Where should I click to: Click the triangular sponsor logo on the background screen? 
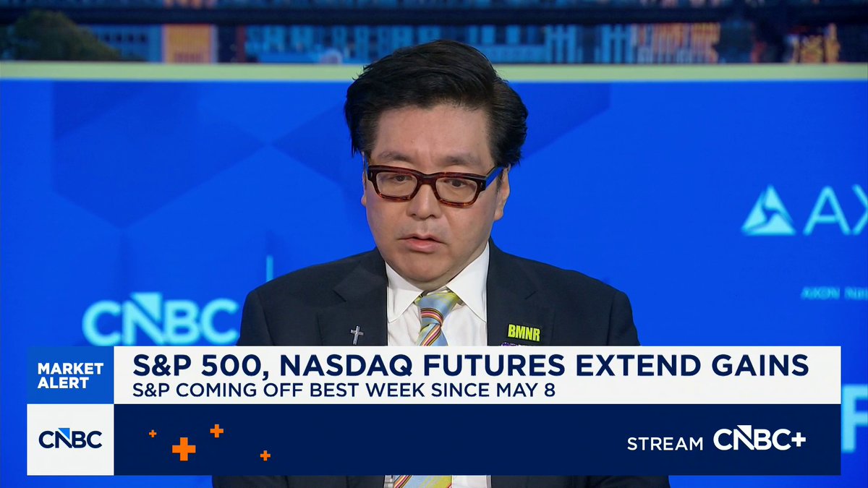tap(767, 210)
